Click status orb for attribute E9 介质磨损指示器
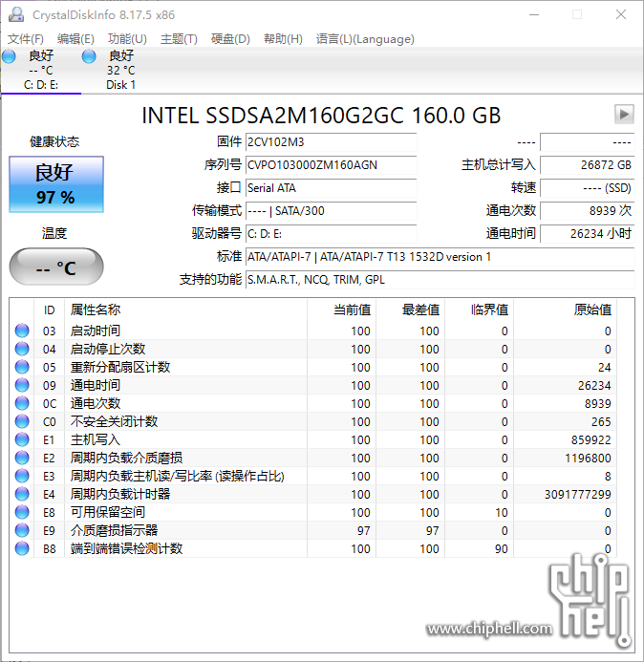Viewport: 644px width, 662px height. (x=22, y=531)
